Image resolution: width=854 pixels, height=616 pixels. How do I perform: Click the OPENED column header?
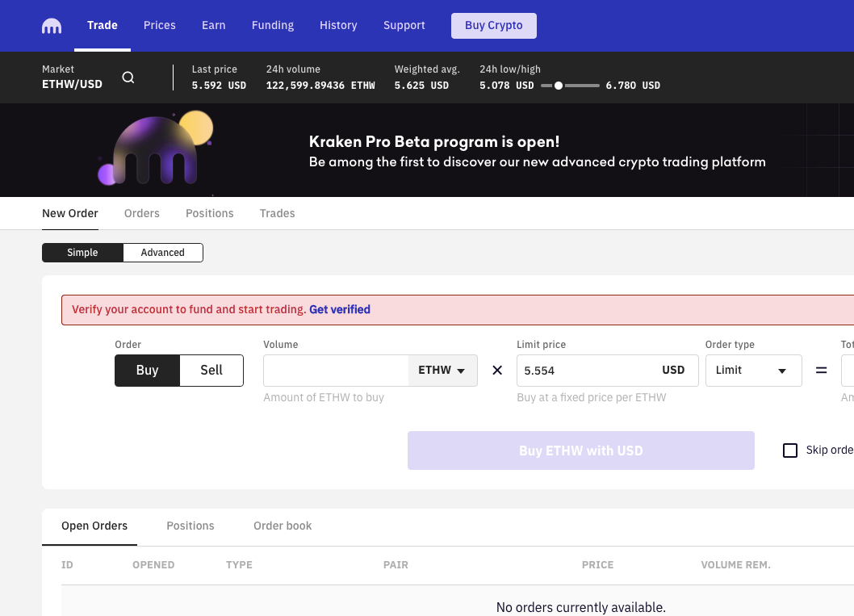point(153,565)
